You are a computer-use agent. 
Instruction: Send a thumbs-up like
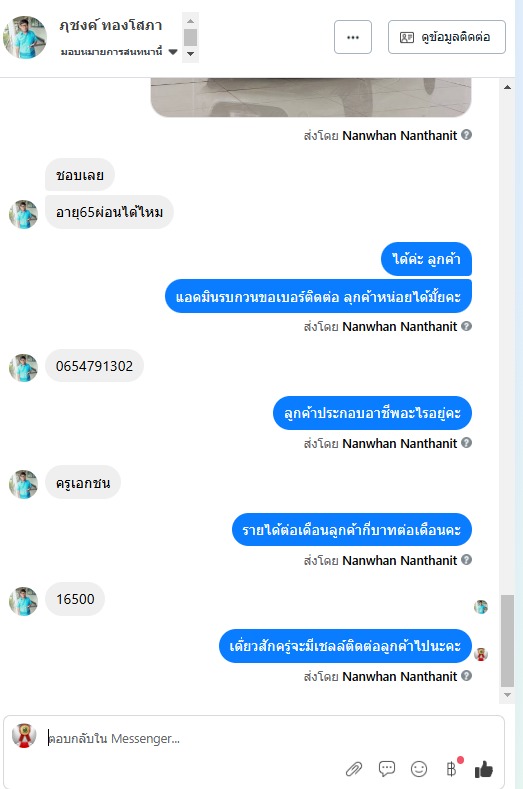(484, 768)
